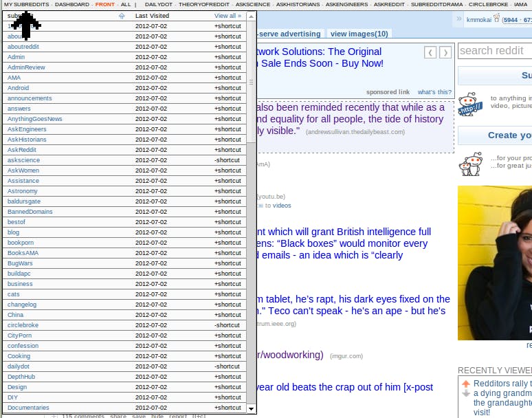Image resolution: width=532 pixels, height=418 pixels.
Task: Sort by the Last Visited column header
Action: tap(152, 16)
